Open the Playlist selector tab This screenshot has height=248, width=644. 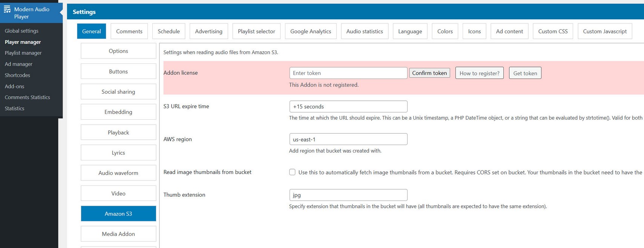point(256,31)
